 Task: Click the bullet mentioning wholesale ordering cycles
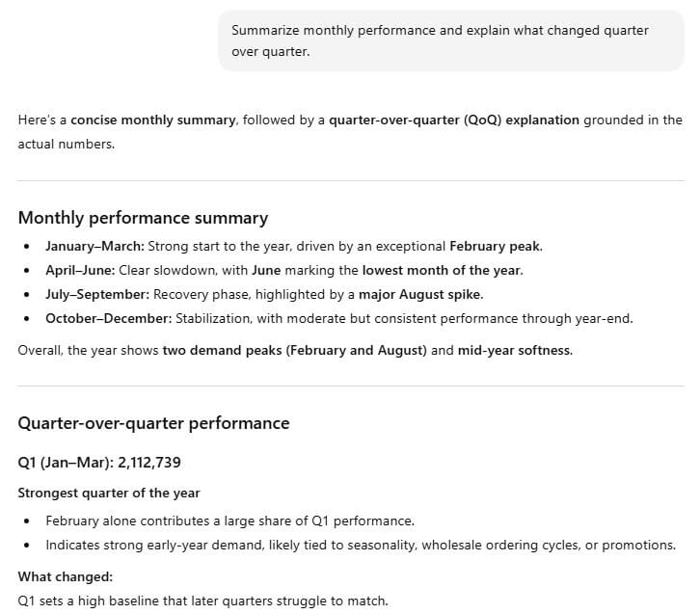tap(361, 546)
